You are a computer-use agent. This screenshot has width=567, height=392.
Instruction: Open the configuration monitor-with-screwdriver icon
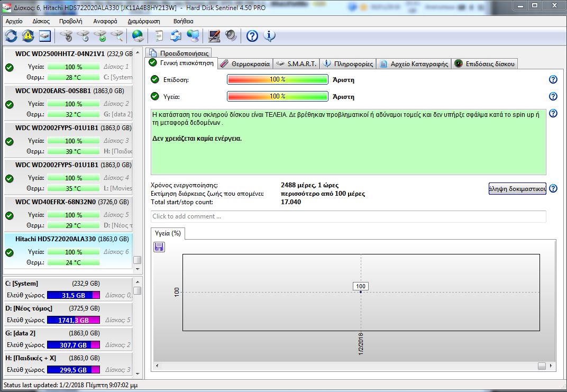pyautogui.click(x=214, y=36)
